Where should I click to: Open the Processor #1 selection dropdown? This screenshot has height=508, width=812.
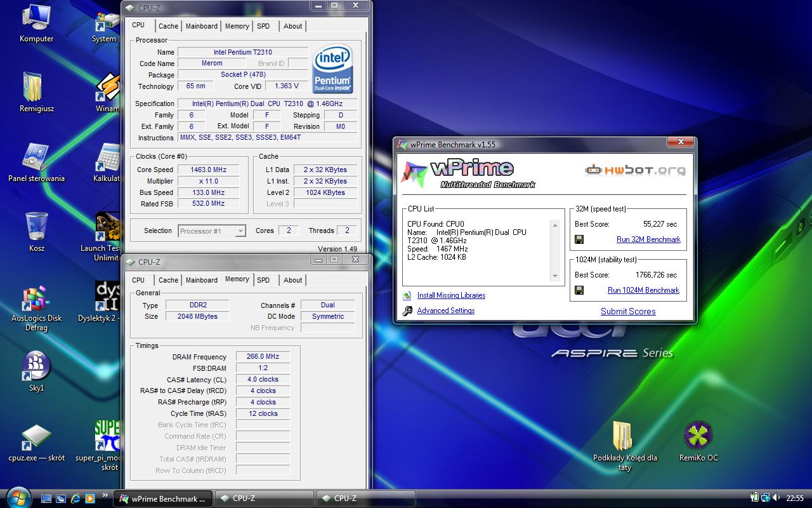point(212,231)
